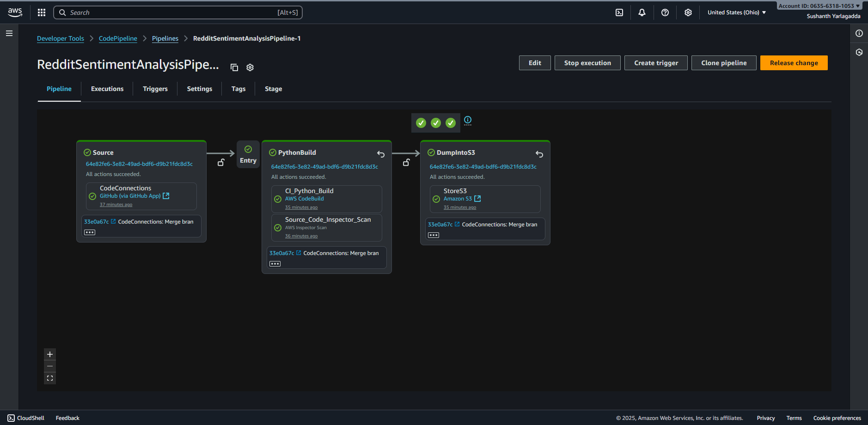Expand the Account ID dropdown
Viewport: 868px width, 425px height.
point(819,6)
